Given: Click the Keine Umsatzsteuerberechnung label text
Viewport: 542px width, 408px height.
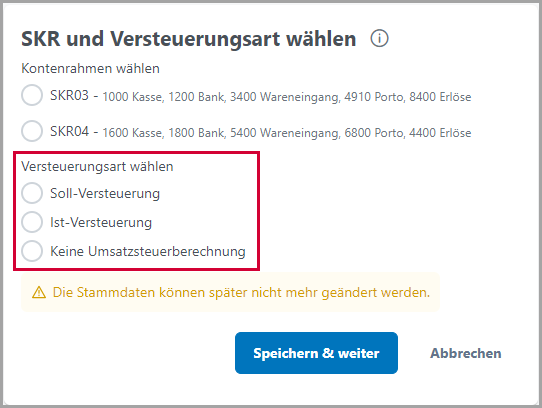Looking at the screenshot, I should pos(148,251).
